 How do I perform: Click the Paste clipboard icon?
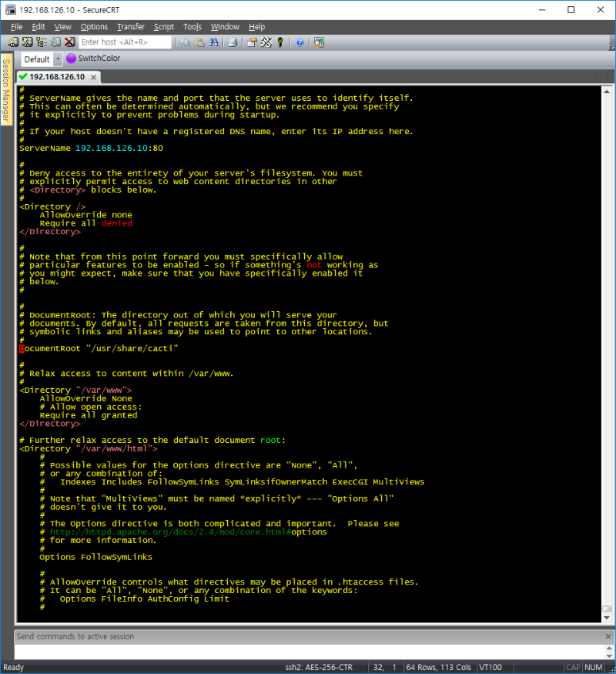pyautogui.click(x=199, y=42)
